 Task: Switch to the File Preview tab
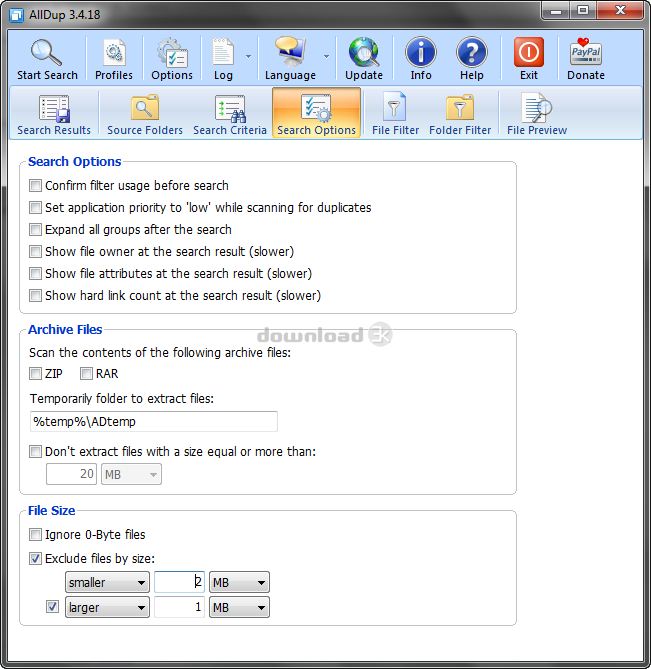(537, 113)
